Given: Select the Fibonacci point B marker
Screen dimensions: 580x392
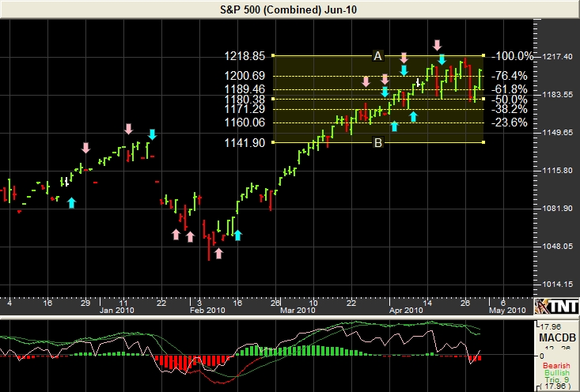Looking at the screenshot, I should pos(377,142).
